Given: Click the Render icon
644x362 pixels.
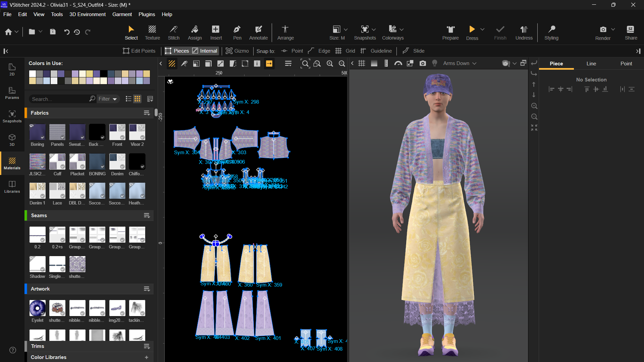Looking at the screenshot, I should (602, 33).
